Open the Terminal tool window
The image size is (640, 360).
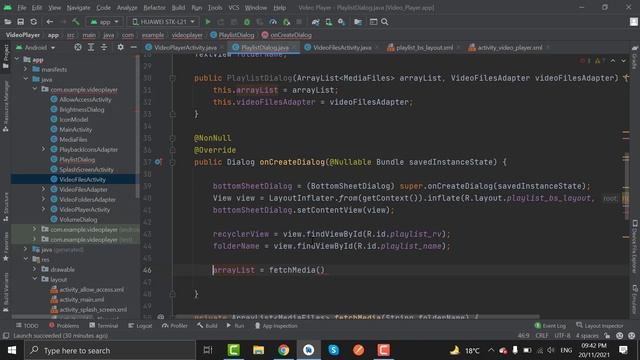click(x=104, y=326)
